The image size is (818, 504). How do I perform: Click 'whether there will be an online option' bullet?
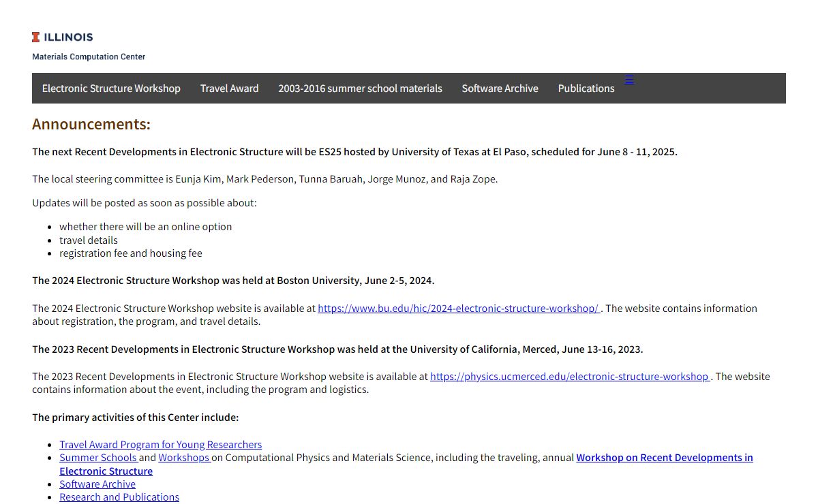[145, 227]
